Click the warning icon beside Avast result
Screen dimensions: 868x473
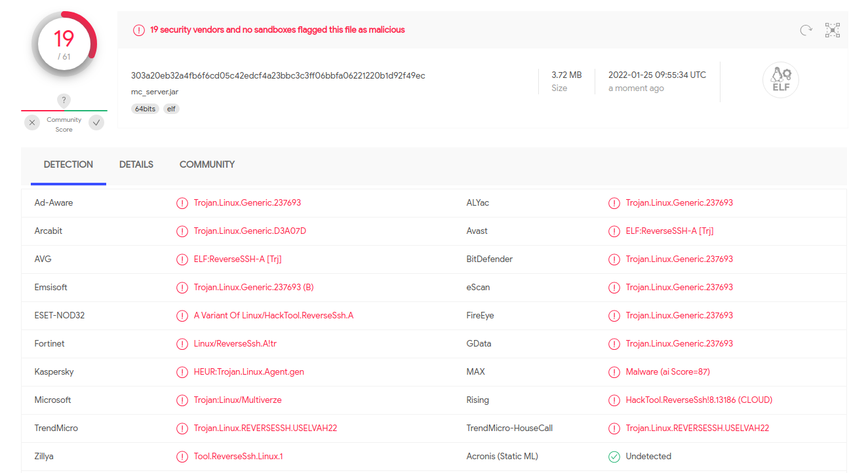coord(614,231)
